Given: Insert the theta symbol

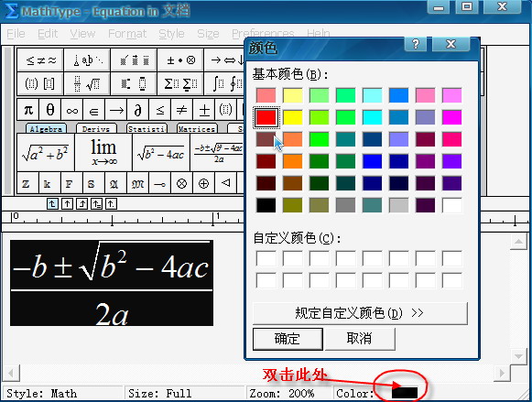Looking at the screenshot, I should point(49,110).
